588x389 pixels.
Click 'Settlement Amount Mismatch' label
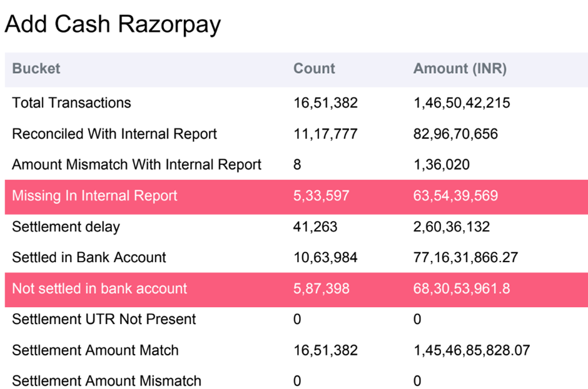click(x=106, y=381)
